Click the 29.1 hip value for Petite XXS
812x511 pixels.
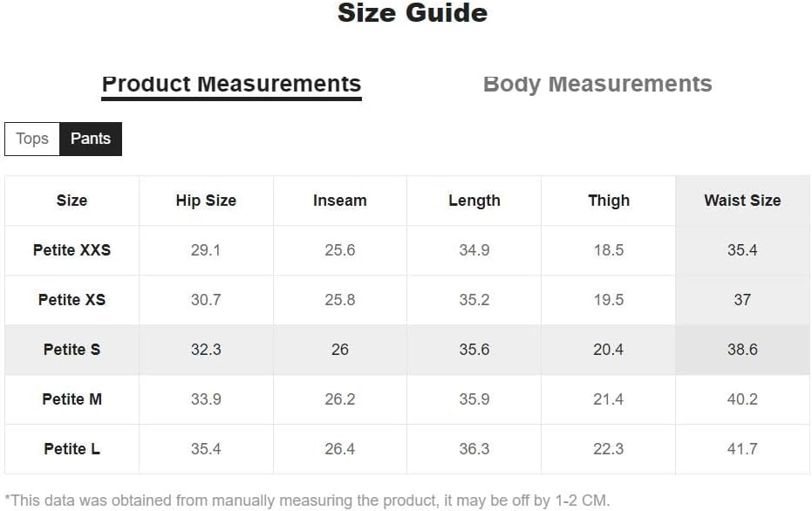[x=206, y=250]
